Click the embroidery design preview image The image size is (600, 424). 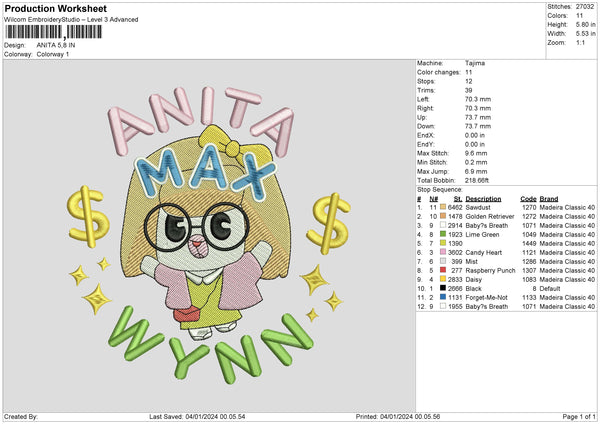pos(209,234)
